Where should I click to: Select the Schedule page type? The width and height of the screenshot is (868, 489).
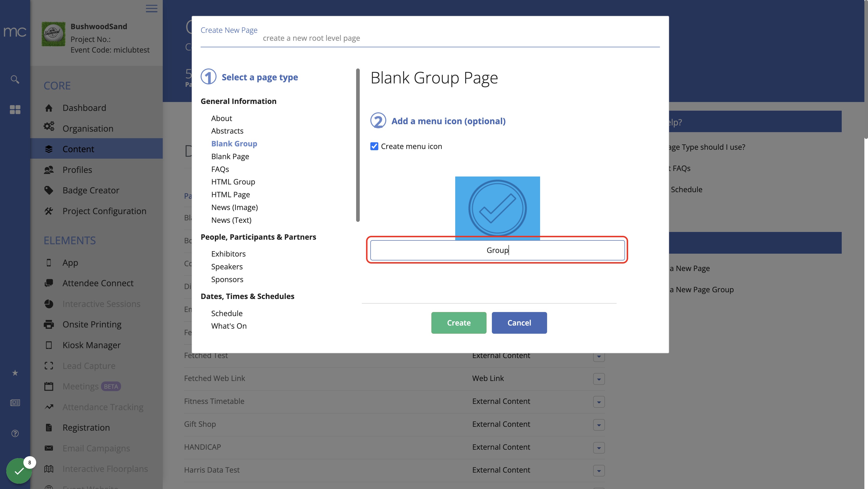click(227, 313)
